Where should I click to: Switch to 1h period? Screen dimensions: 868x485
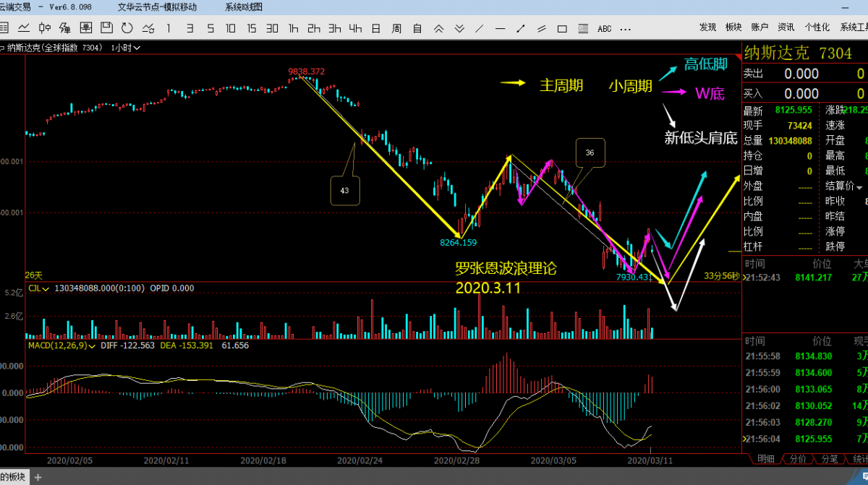click(293, 28)
